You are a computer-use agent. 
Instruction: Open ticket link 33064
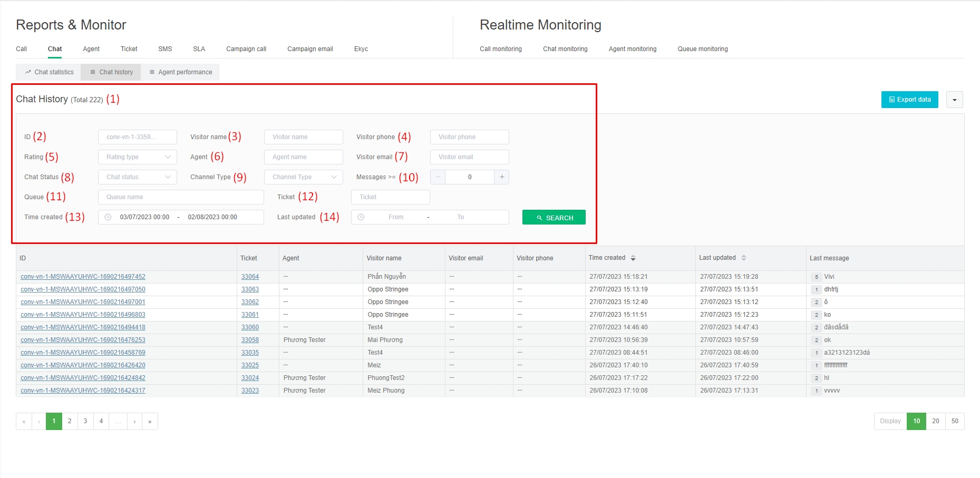[x=250, y=277]
